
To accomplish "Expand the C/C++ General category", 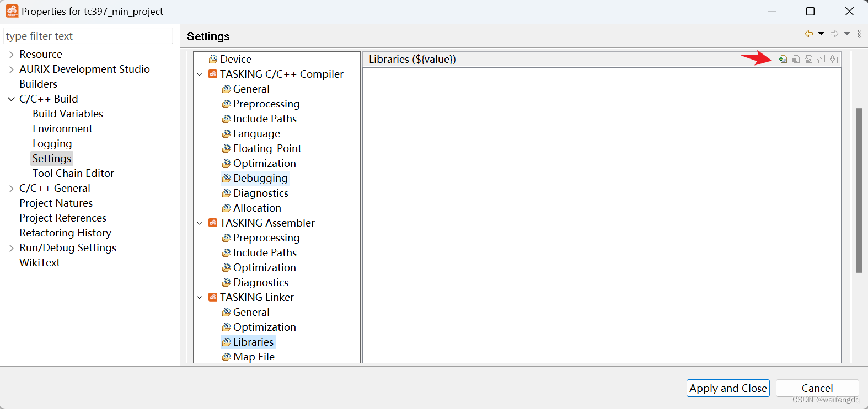I will pos(11,189).
